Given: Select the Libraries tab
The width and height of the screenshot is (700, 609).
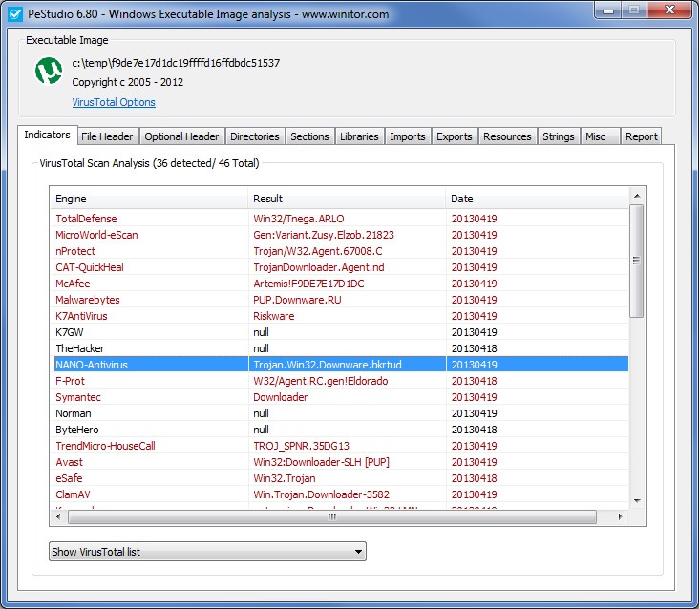Looking at the screenshot, I should [x=359, y=136].
